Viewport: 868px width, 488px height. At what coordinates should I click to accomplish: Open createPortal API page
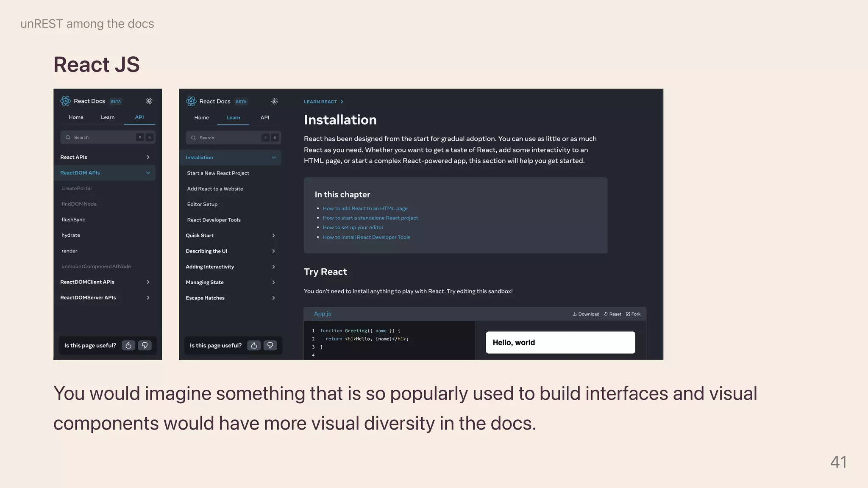[76, 189]
